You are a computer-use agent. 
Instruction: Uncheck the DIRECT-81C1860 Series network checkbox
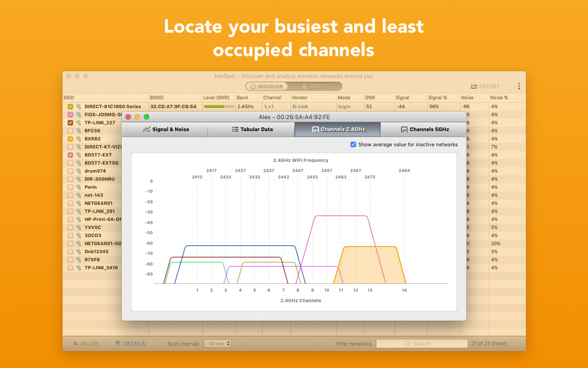(70, 107)
